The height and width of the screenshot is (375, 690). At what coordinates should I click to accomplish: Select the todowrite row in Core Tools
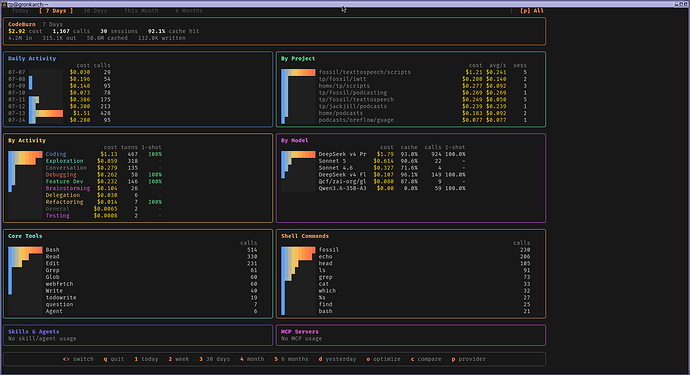[x=132, y=298]
